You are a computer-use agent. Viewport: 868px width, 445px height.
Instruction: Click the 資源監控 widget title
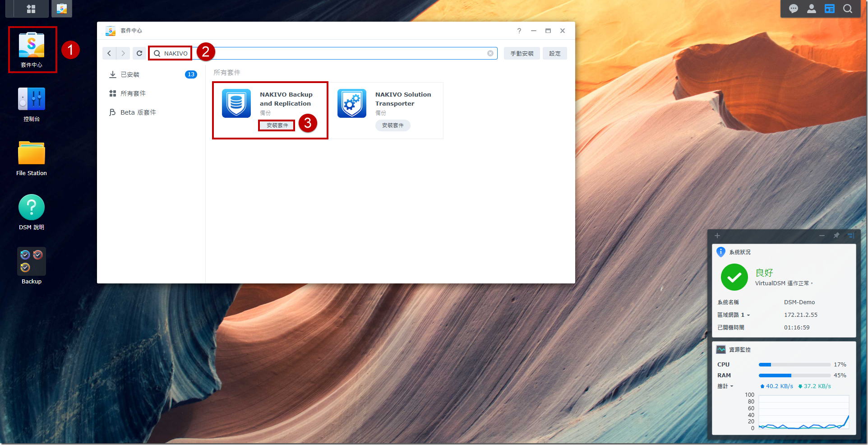coord(740,350)
